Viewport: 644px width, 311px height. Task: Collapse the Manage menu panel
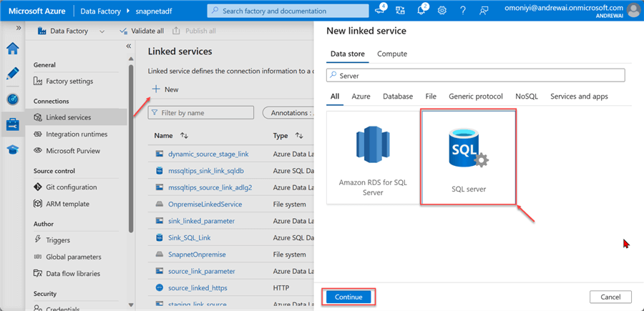pyautogui.click(x=128, y=46)
